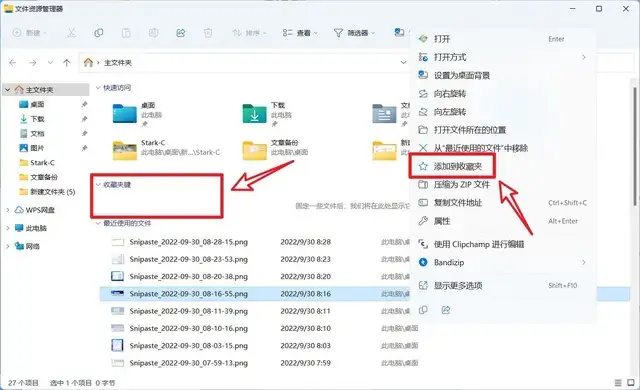640x390 pixels.
Task: Click the Back navigation arrow
Action: coord(13,63)
